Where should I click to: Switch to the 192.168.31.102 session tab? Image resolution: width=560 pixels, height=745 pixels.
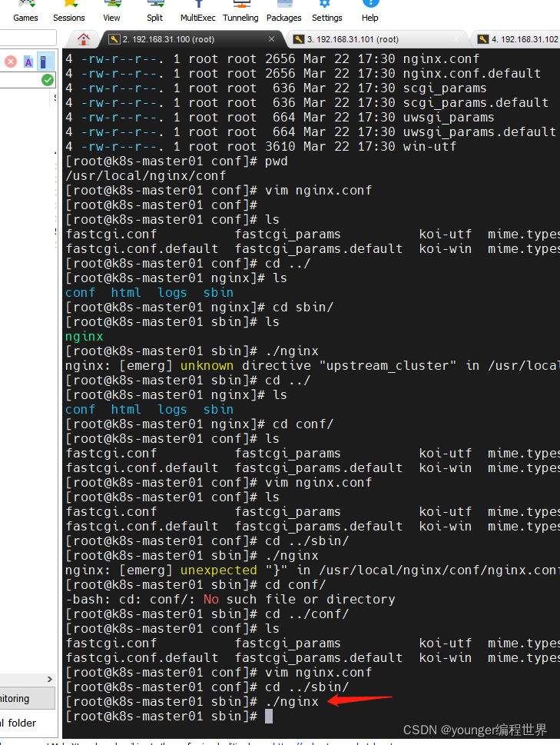pyautogui.click(x=517, y=39)
